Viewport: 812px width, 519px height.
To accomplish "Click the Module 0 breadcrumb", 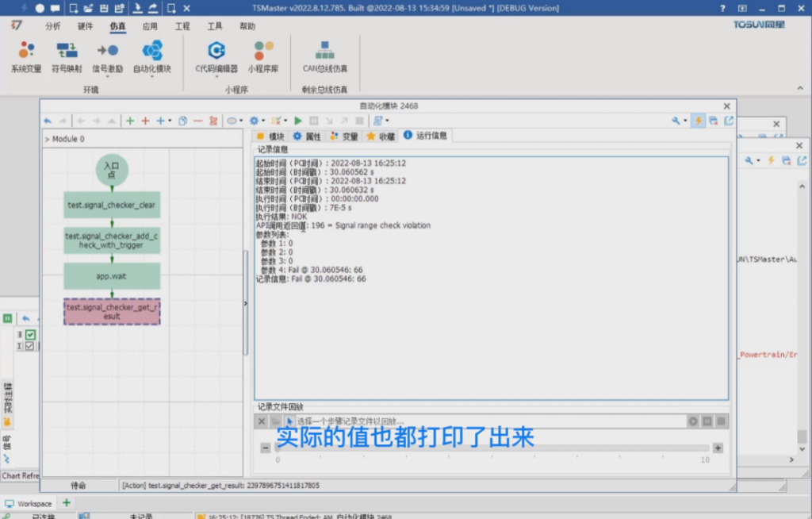I will click(68, 139).
